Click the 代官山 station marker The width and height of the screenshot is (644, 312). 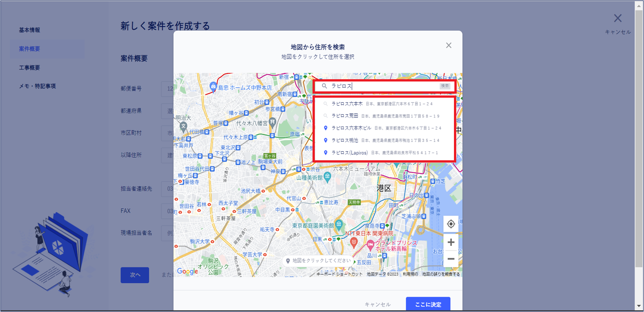304,199
